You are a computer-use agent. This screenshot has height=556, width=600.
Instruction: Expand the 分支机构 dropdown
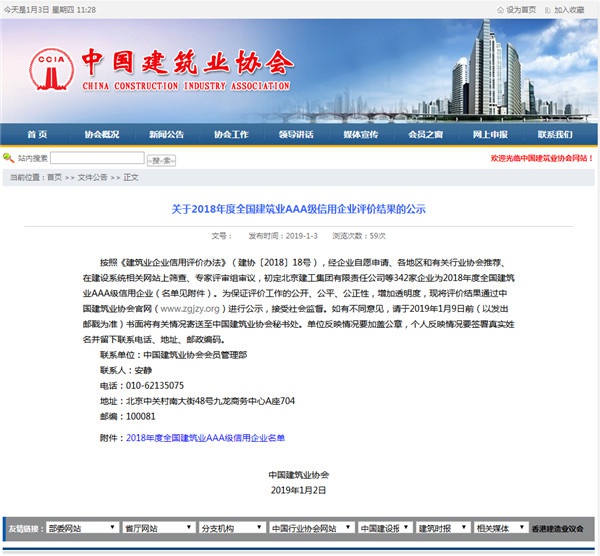coord(232,528)
